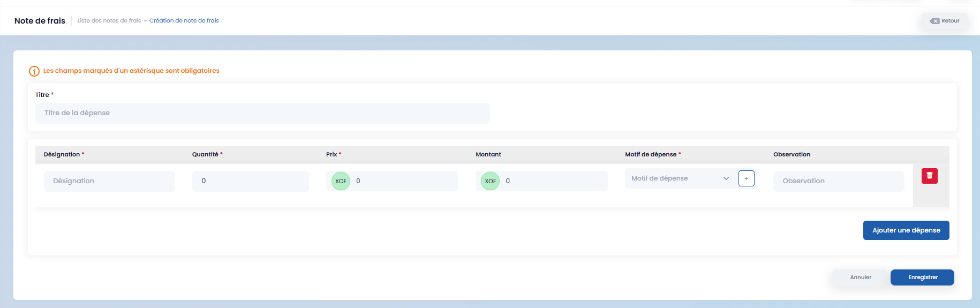Screen dimensions: 980x308
Task: Delete the expense row with red trash icon
Action: coord(929,176)
